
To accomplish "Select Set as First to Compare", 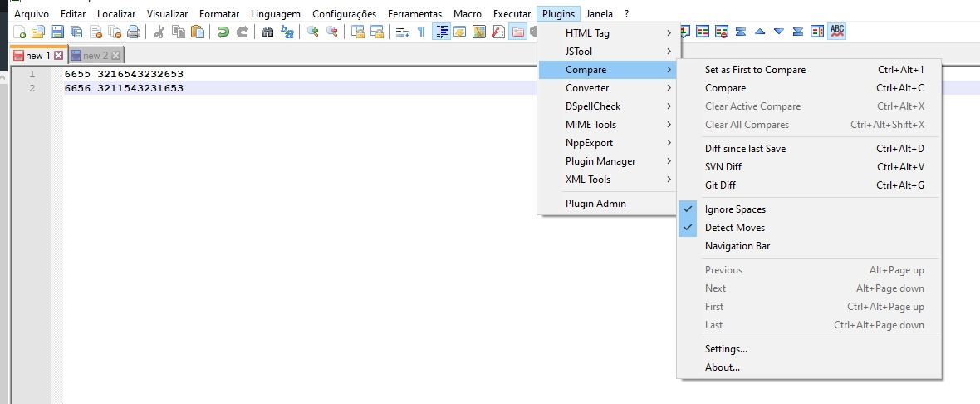I will tap(755, 70).
